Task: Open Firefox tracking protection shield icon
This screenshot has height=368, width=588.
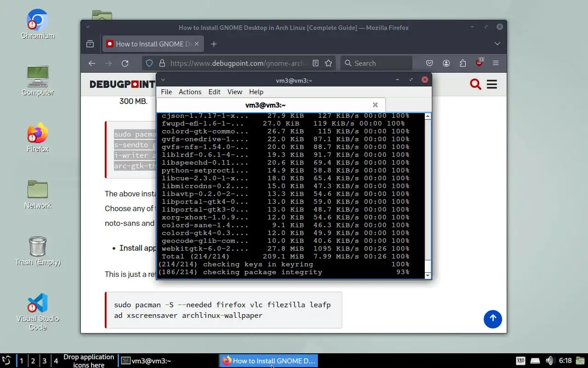Action: pyautogui.click(x=149, y=63)
